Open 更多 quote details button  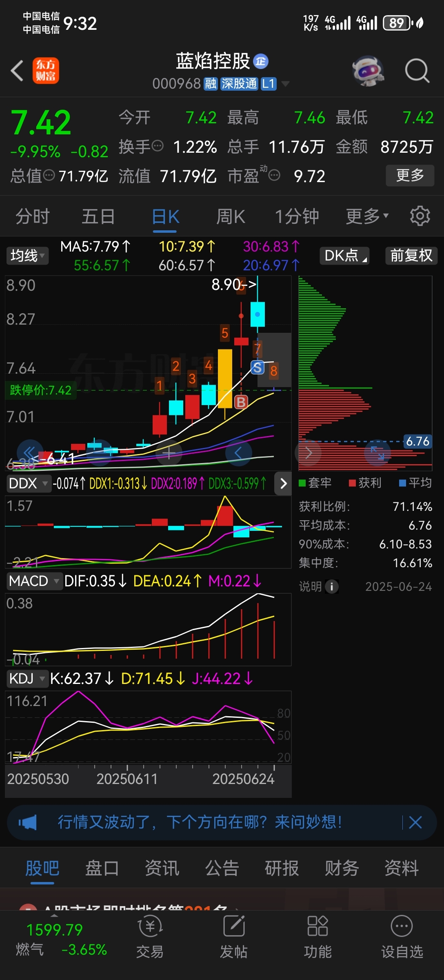(x=410, y=176)
